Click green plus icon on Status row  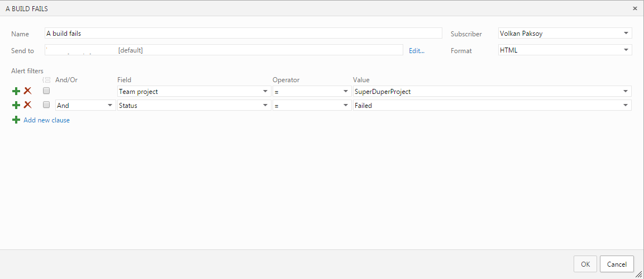tap(16, 105)
